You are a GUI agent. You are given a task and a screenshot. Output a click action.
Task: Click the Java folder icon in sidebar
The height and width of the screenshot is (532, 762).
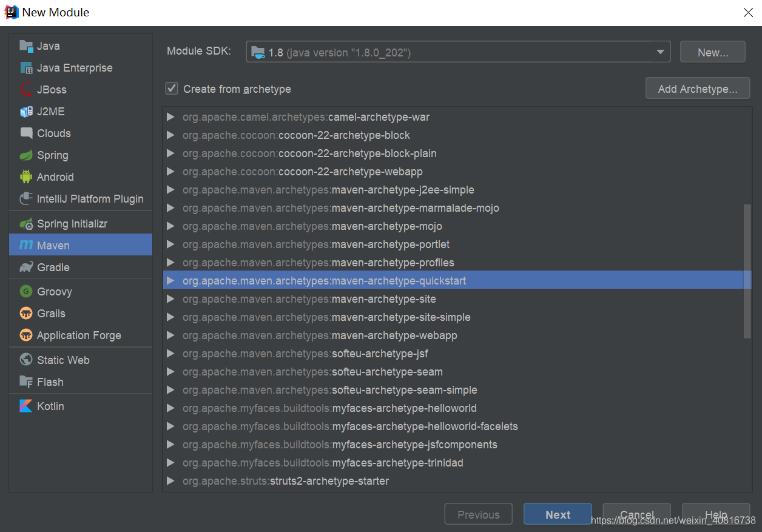26,46
